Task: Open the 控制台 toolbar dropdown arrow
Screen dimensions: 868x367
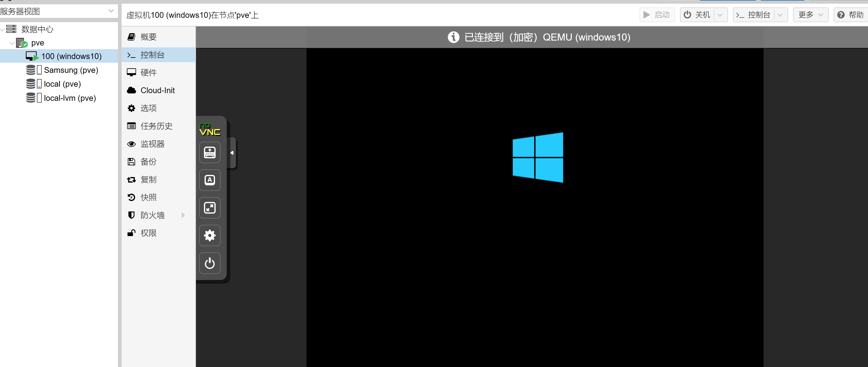Action: 780,15
